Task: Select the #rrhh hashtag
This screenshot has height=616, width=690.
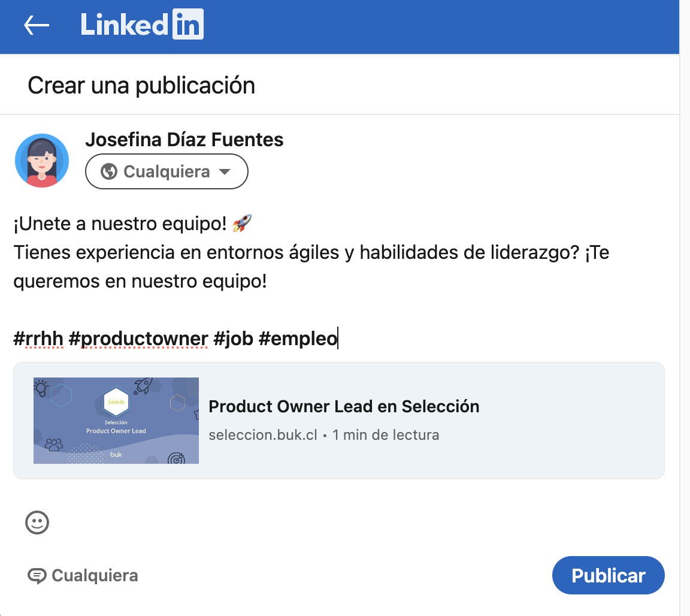Action: pyautogui.click(x=38, y=340)
